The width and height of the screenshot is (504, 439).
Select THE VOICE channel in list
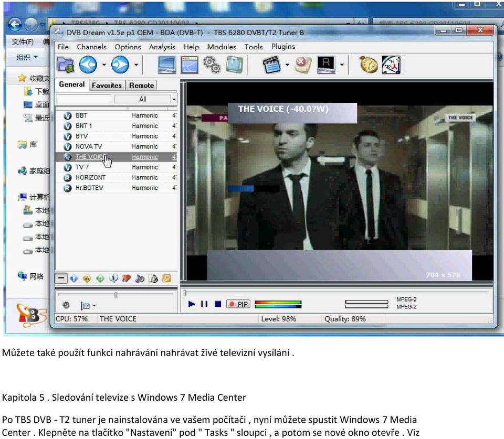coord(117,157)
